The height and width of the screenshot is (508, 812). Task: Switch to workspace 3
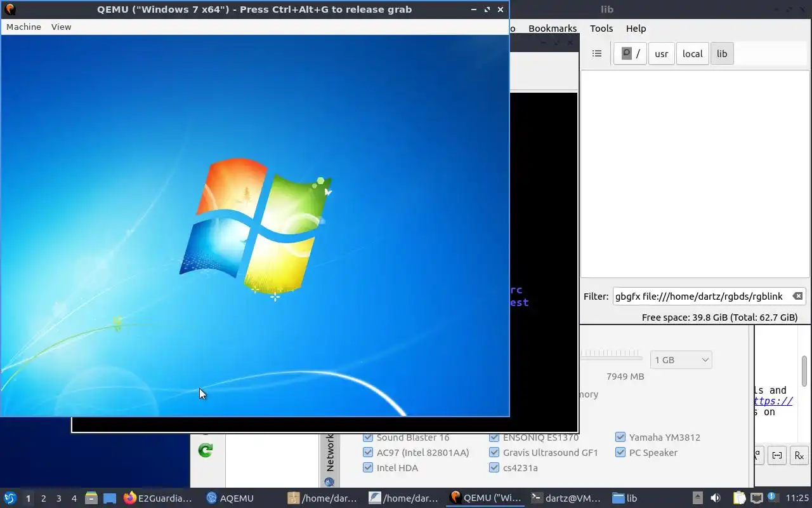point(58,498)
